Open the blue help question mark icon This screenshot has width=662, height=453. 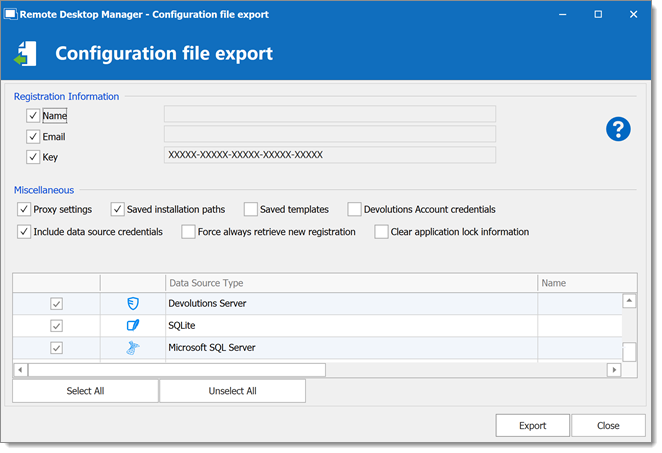pyautogui.click(x=618, y=129)
